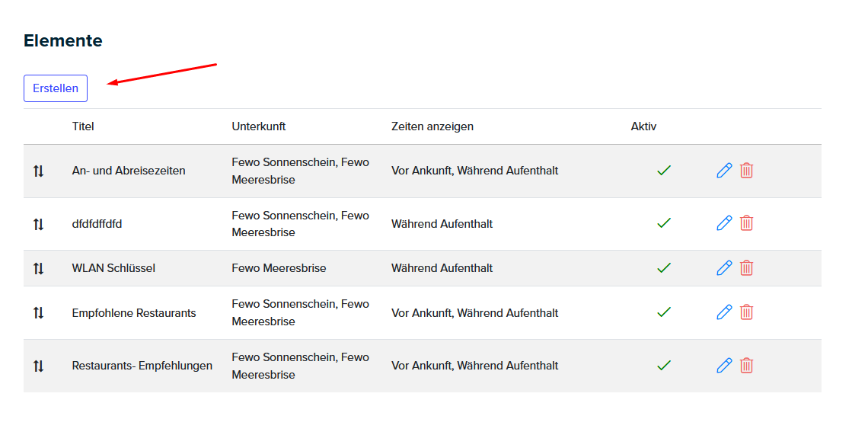Remove WLAN Schlüssel with trash icon

tap(746, 268)
